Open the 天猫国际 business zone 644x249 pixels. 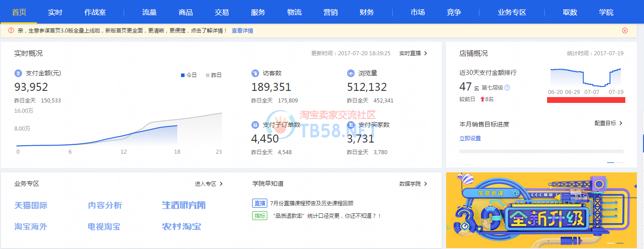pyautogui.click(x=31, y=205)
